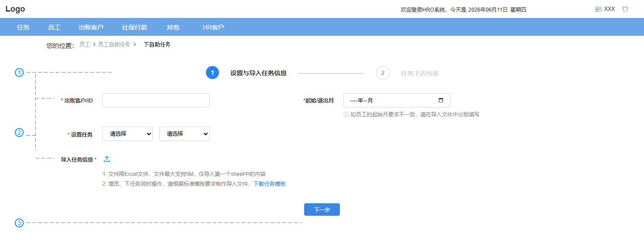Click the 起始/退出月 month input field
This screenshot has width=644, height=248.
tap(397, 100)
